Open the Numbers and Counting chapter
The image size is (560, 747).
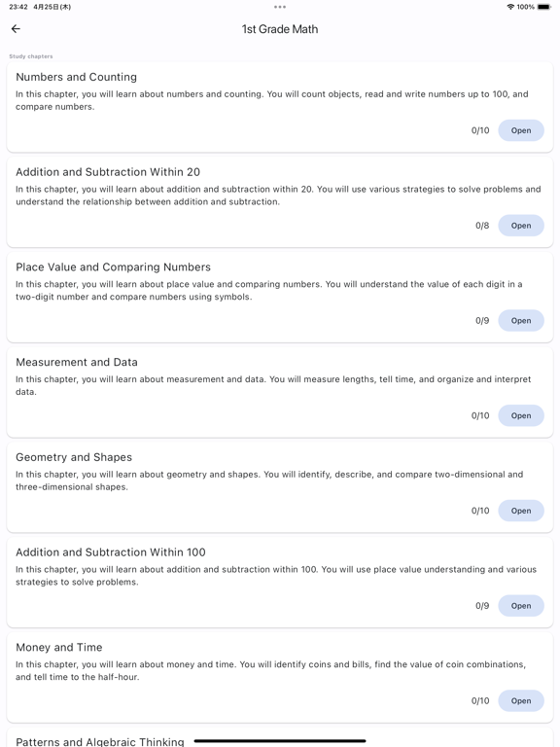tap(521, 130)
